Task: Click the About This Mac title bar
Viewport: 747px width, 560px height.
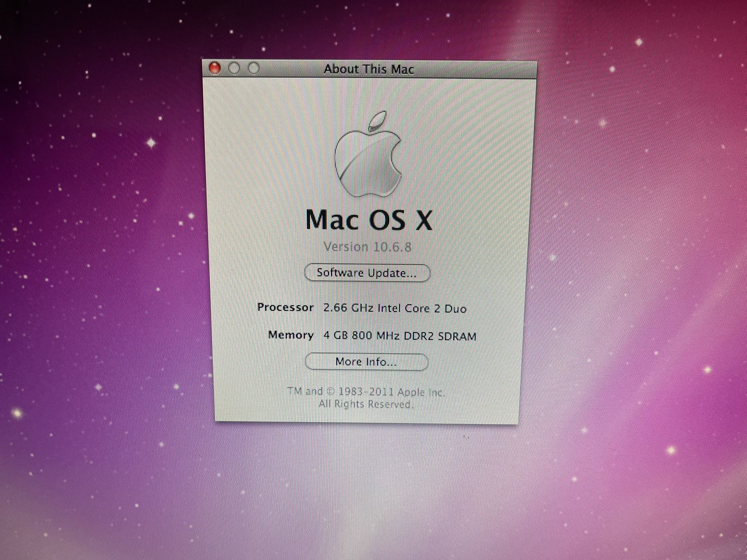Action: tap(368, 69)
